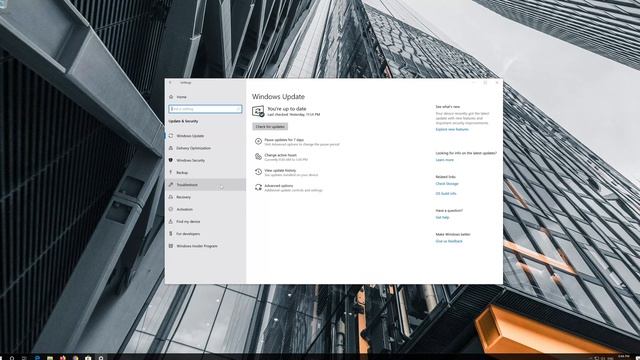
Task: Click the Windows Update page heading
Action: tap(278, 97)
